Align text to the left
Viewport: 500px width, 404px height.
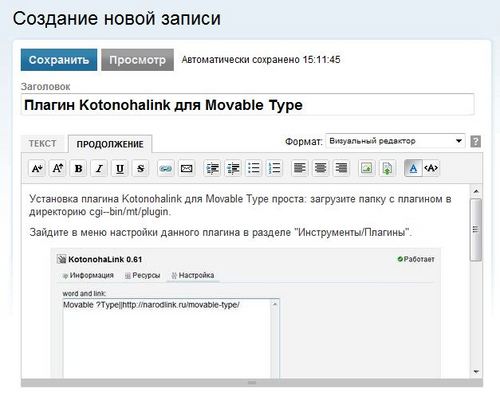pos(300,168)
